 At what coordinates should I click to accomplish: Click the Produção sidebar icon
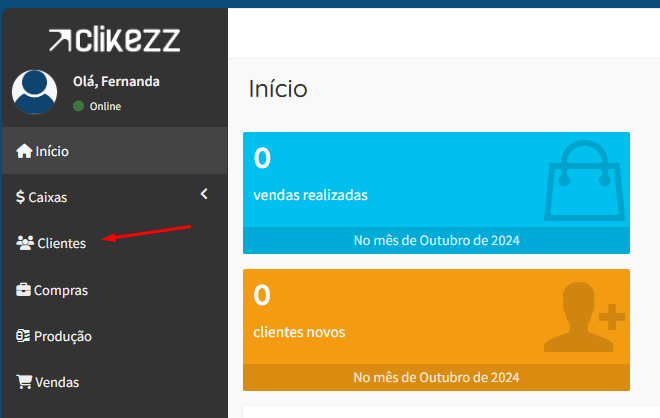(x=24, y=336)
